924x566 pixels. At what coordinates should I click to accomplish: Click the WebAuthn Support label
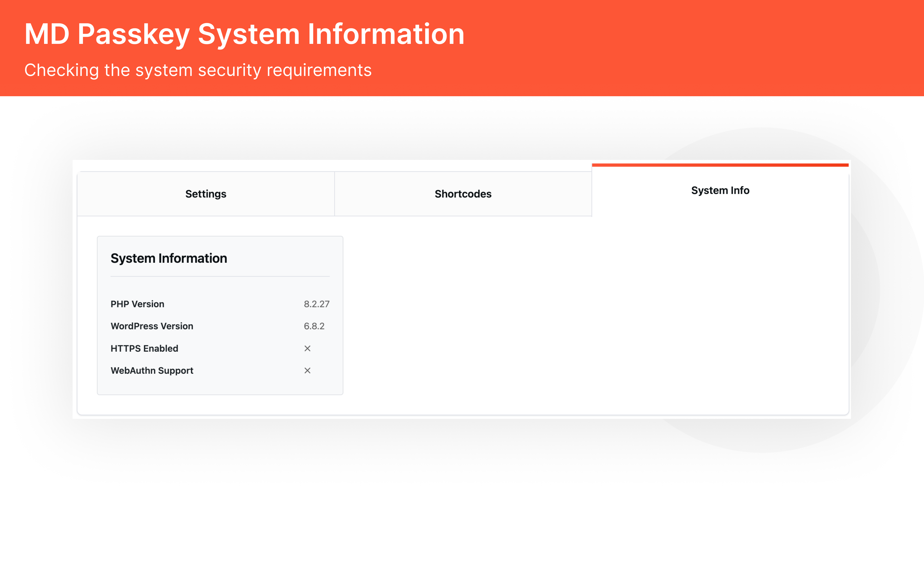152,370
